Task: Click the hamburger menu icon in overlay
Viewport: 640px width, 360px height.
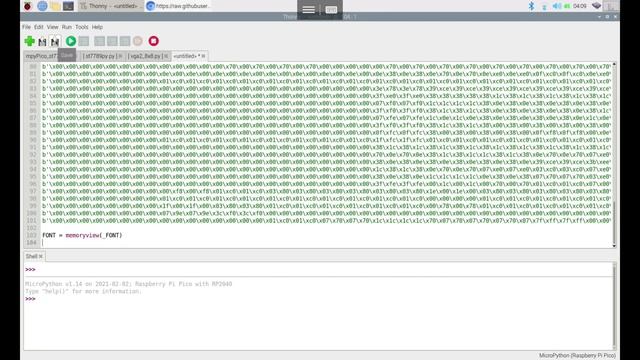Action: click(x=309, y=9)
